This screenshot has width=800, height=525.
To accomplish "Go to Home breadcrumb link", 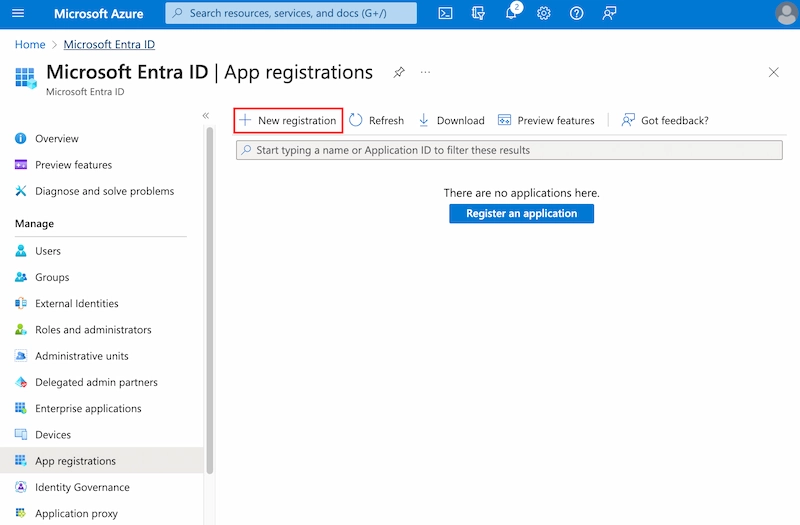I will point(30,44).
